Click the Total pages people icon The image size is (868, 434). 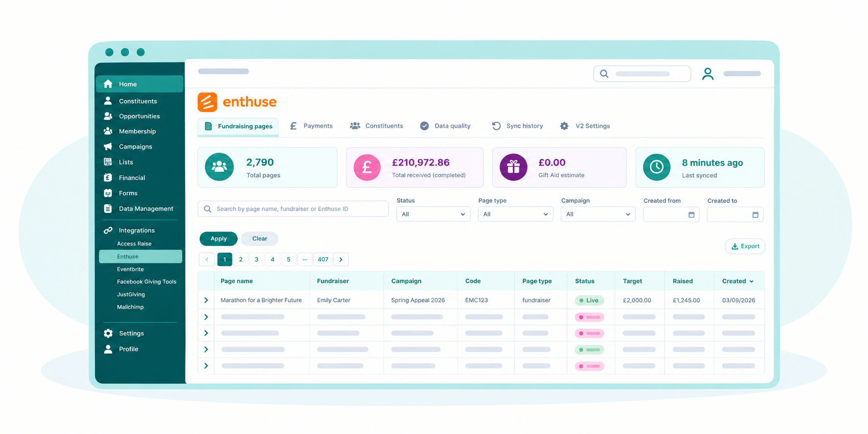click(219, 167)
